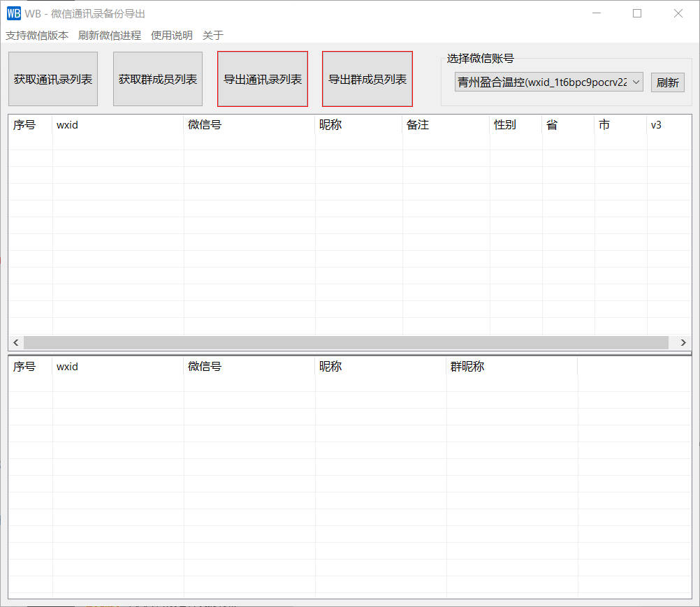The width and height of the screenshot is (700, 607).
Task: Click the 导出群成员列表 button
Action: point(367,79)
